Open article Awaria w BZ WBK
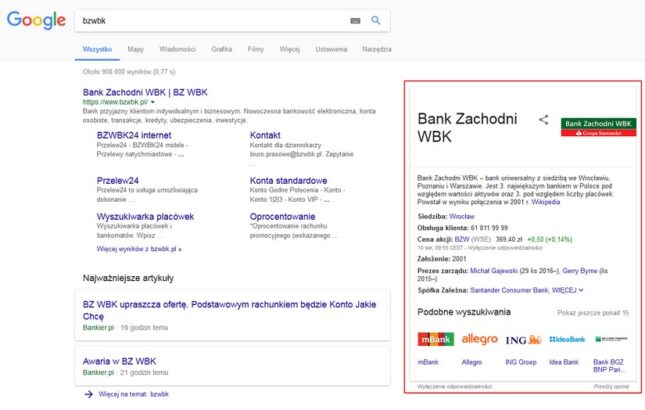The width and height of the screenshot is (645, 410). tap(119, 361)
